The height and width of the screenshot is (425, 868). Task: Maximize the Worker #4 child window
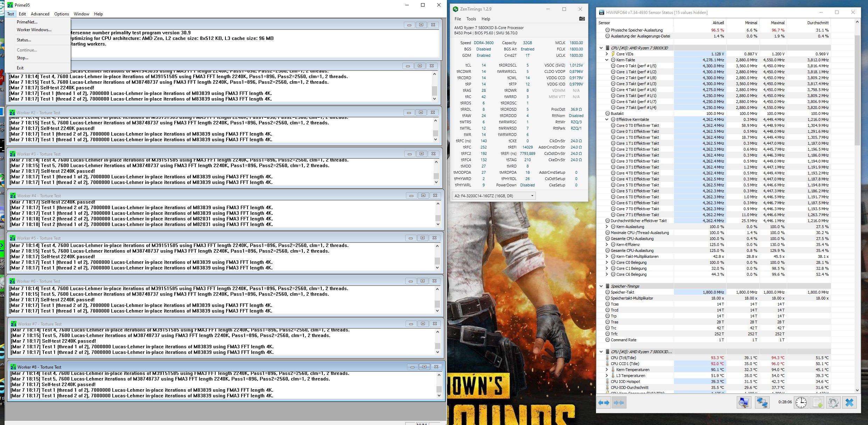(423, 196)
